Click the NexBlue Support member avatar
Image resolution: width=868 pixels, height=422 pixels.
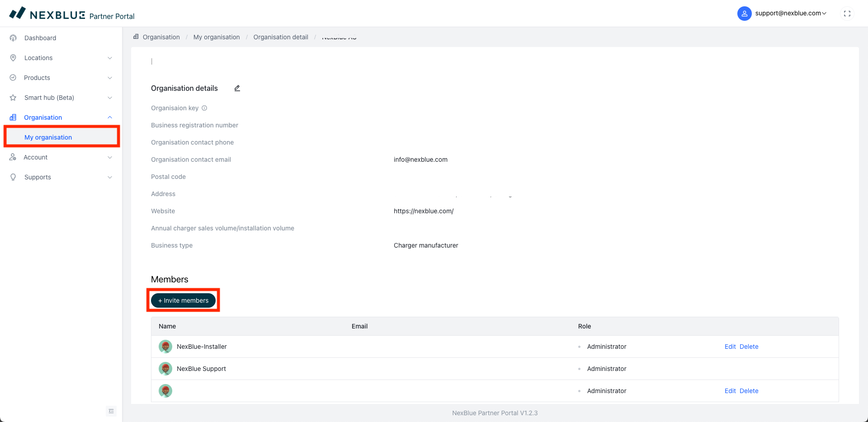coord(165,369)
